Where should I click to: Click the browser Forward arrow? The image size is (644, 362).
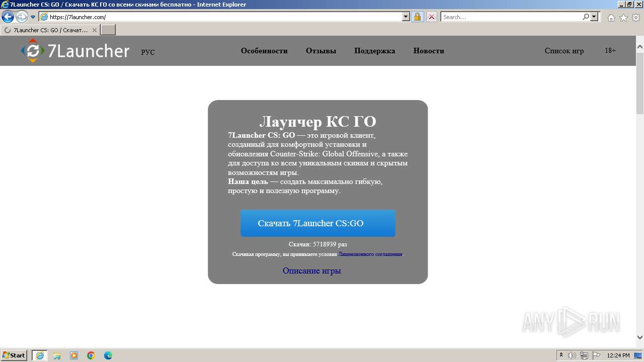point(22,17)
